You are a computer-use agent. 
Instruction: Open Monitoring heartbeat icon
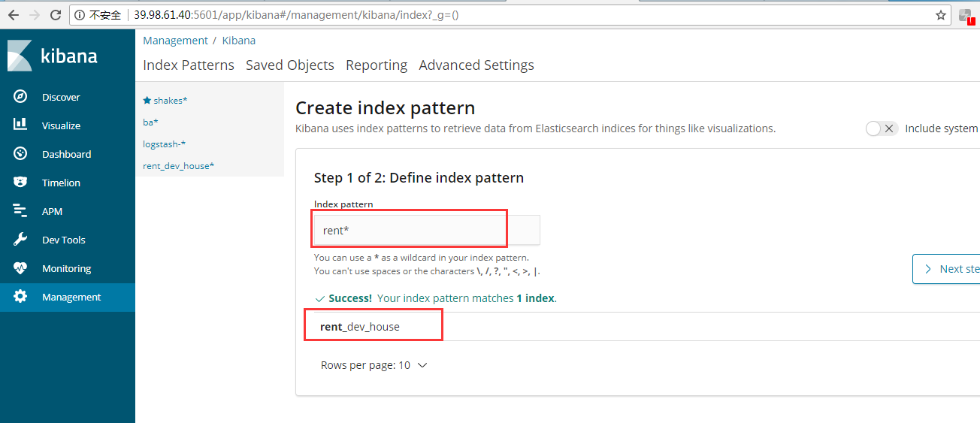pos(20,268)
